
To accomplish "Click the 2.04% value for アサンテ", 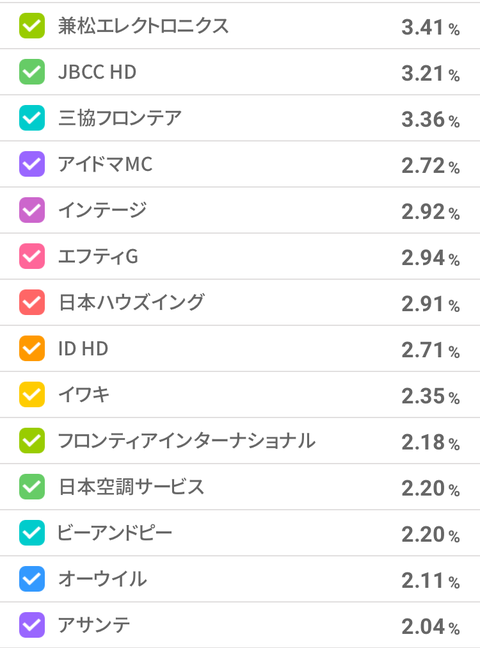I will 430,627.
